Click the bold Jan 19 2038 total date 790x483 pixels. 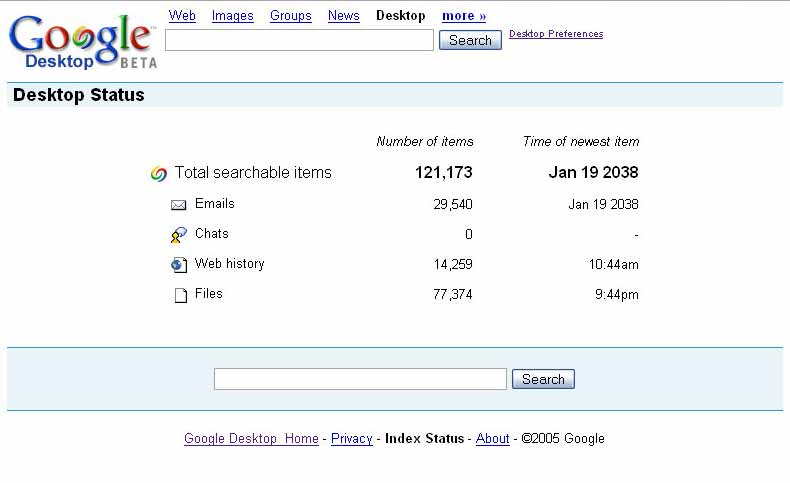594,173
